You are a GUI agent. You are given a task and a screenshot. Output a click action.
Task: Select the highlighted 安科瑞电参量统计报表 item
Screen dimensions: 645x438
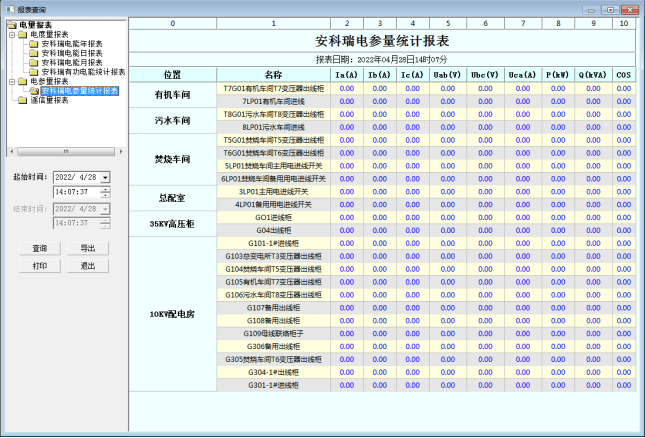click(80, 91)
